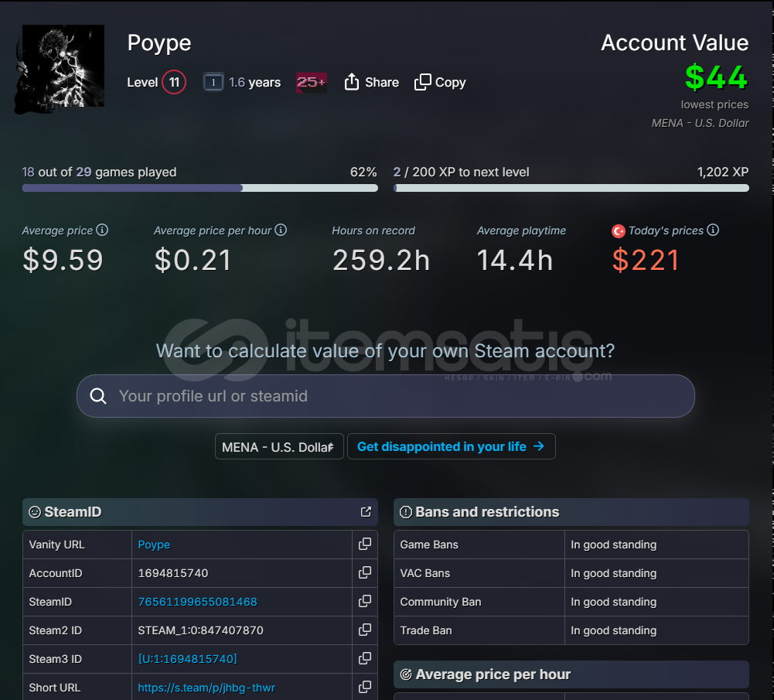Click the Share icon button
Viewport: 774px width, 700px height.
click(x=371, y=82)
